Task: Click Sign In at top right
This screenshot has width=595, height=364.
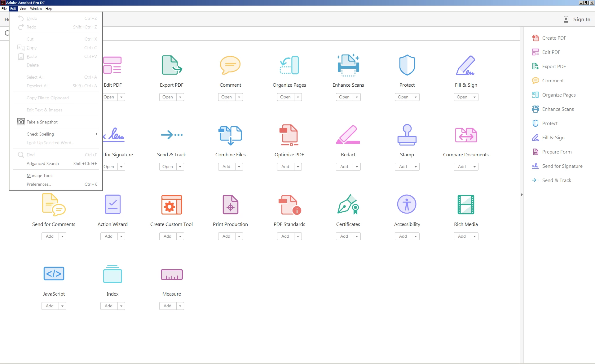Action: click(x=581, y=19)
